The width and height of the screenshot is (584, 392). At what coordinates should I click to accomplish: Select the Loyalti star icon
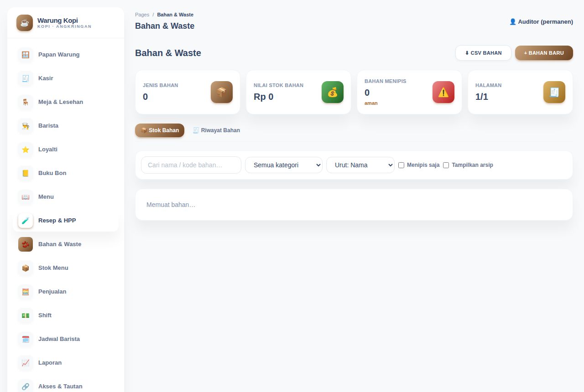[26, 150]
